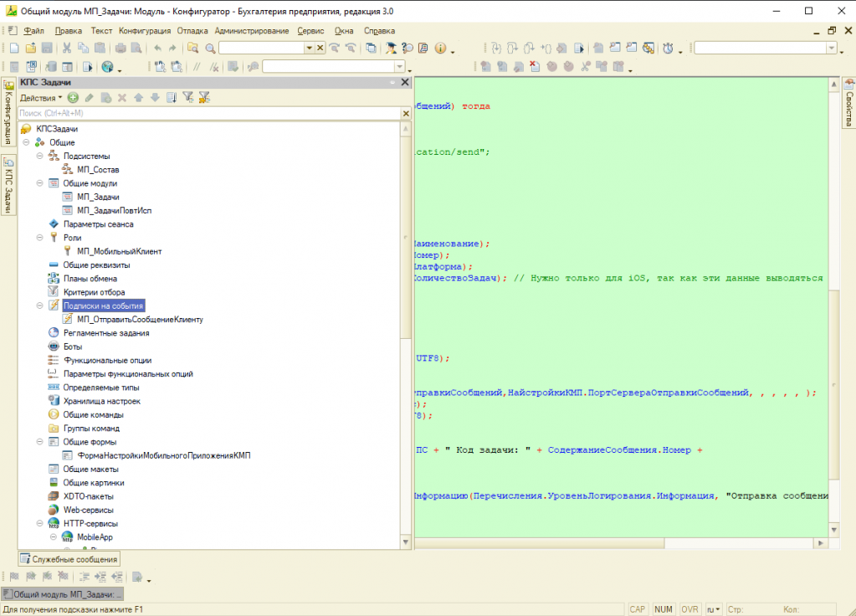Screen dimensions: 856x616
Task: Collapse the Общие tree node
Action: click(x=26, y=143)
